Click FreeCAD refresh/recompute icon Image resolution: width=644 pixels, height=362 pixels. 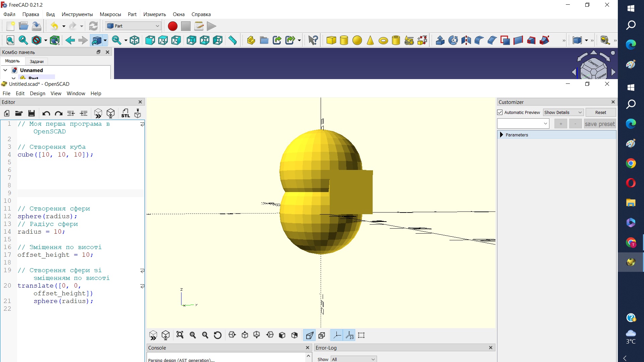click(93, 26)
